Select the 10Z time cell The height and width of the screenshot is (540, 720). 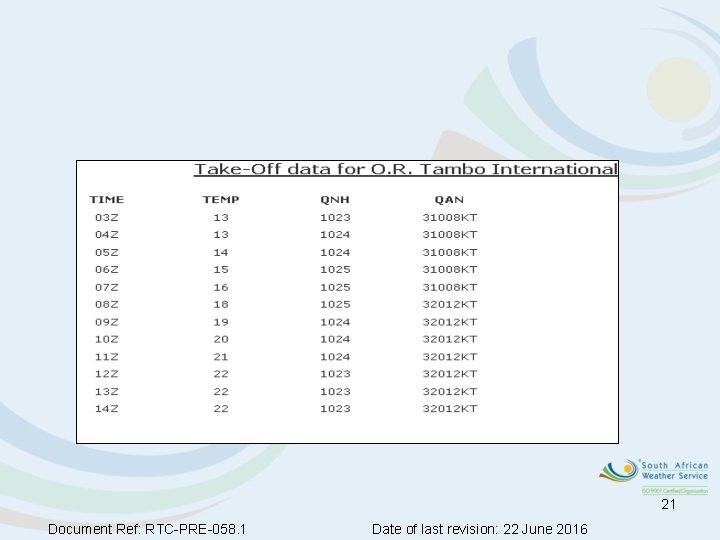click(x=107, y=339)
